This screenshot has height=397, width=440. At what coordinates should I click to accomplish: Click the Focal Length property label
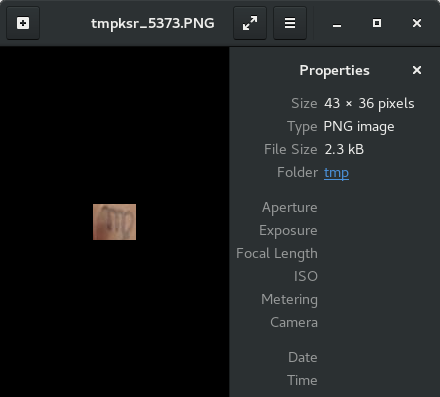click(x=277, y=254)
